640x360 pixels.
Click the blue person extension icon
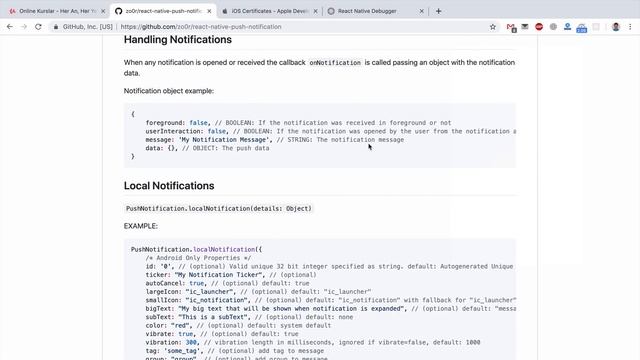567,27
